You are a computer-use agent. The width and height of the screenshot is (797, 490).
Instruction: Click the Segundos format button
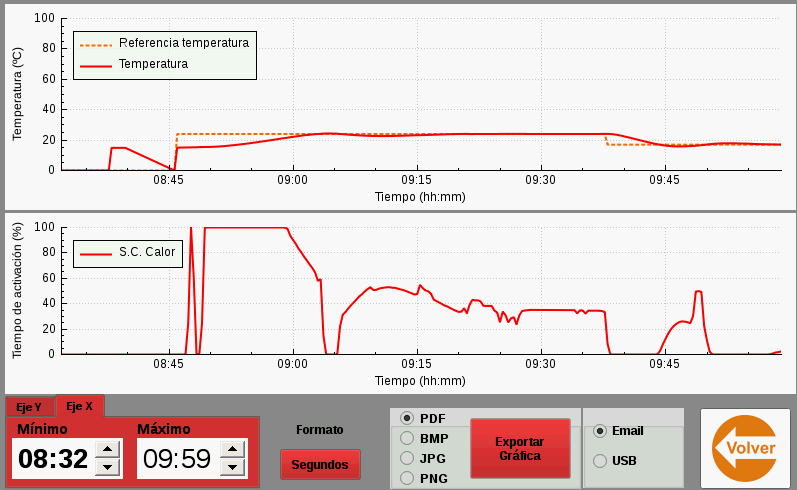pyautogui.click(x=320, y=464)
